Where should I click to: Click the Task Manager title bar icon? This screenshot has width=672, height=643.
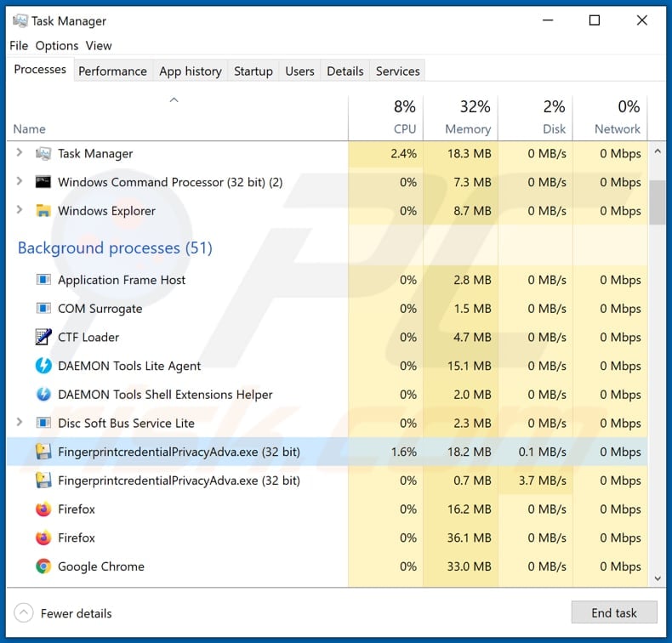coord(20,20)
